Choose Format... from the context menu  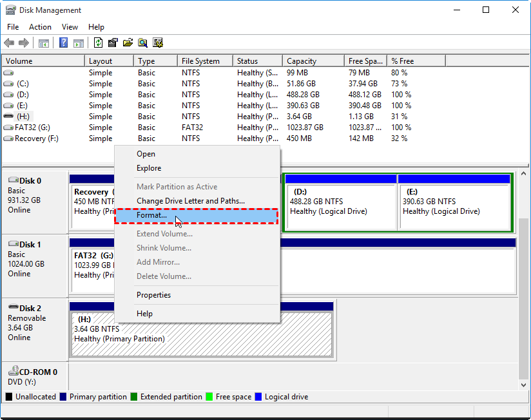click(197, 216)
